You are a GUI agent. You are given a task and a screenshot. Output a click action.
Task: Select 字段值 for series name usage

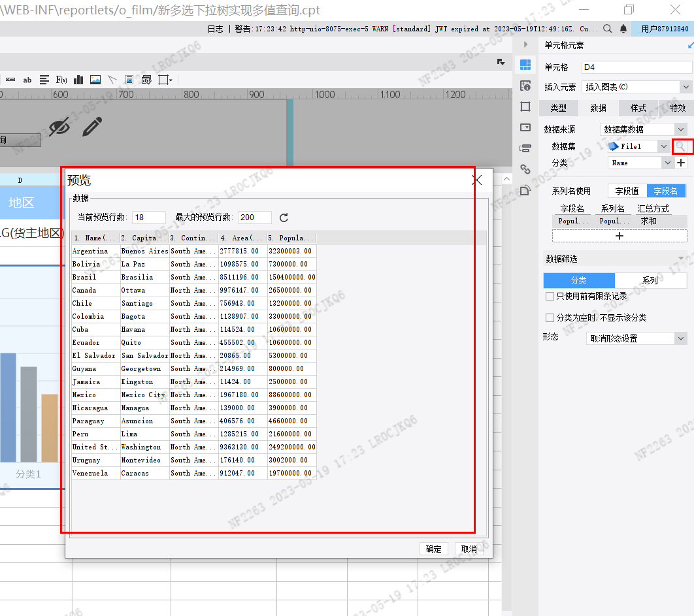click(627, 191)
